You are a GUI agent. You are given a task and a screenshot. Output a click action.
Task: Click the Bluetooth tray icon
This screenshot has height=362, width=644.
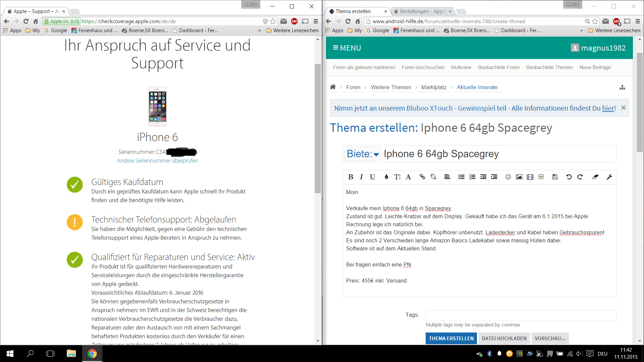(x=489, y=354)
